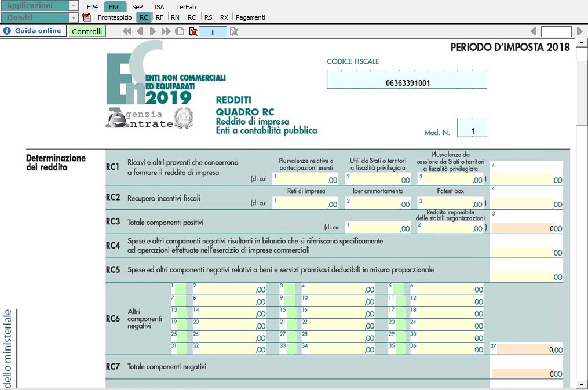Click the left arrow near top-right field
This screenshot has height=390, width=588.
coord(534,31)
